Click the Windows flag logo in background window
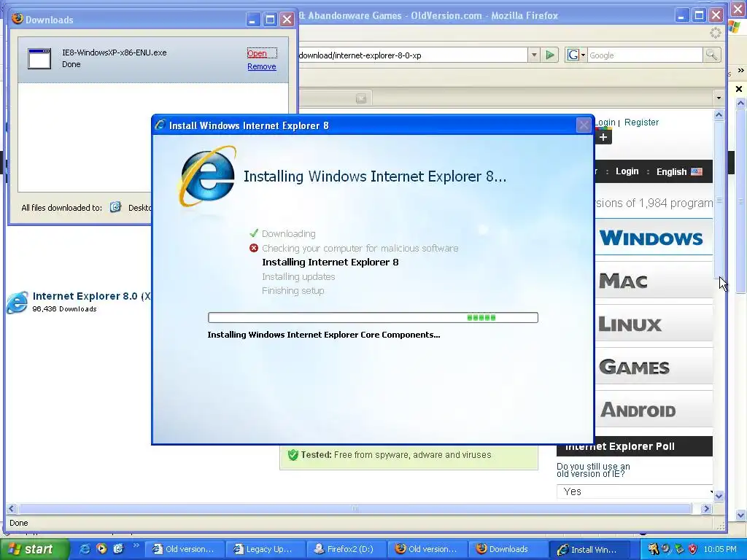 pos(734,27)
